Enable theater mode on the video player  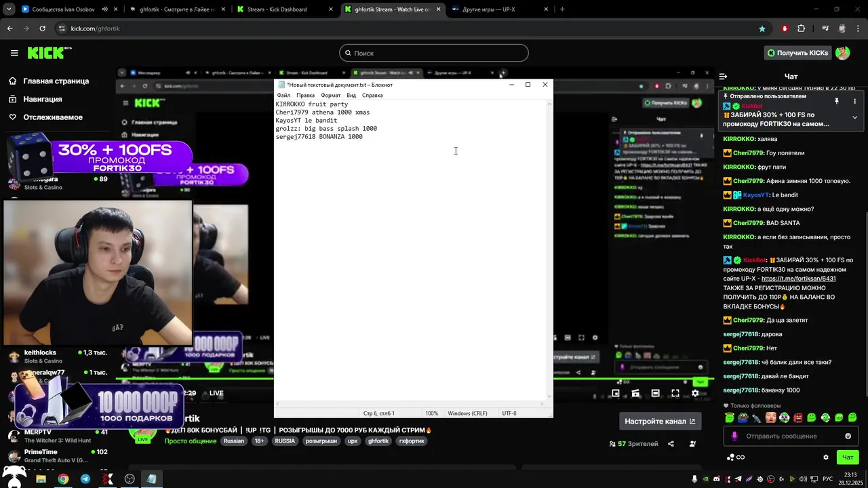click(x=655, y=393)
